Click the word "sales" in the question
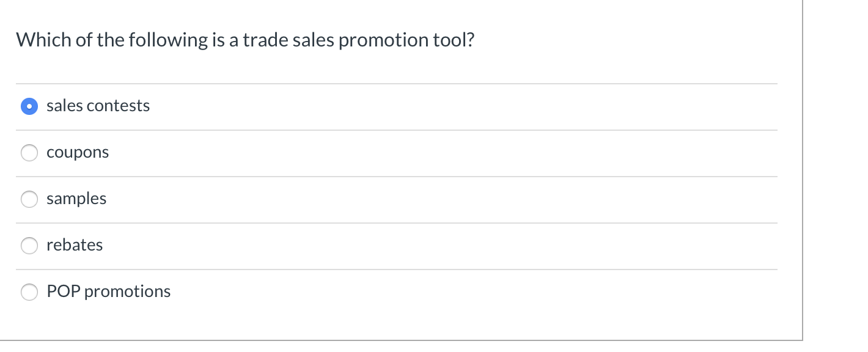This screenshot has width=868, height=352. pos(312,40)
